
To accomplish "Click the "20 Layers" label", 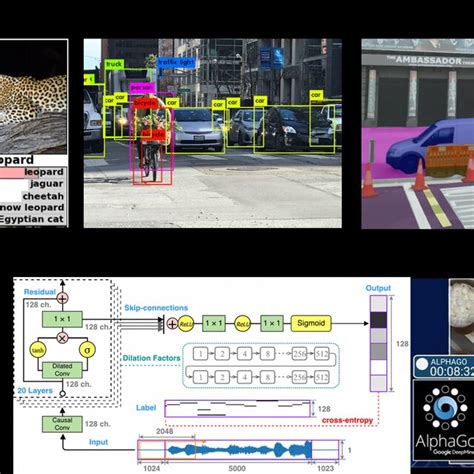I will tap(35, 390).
